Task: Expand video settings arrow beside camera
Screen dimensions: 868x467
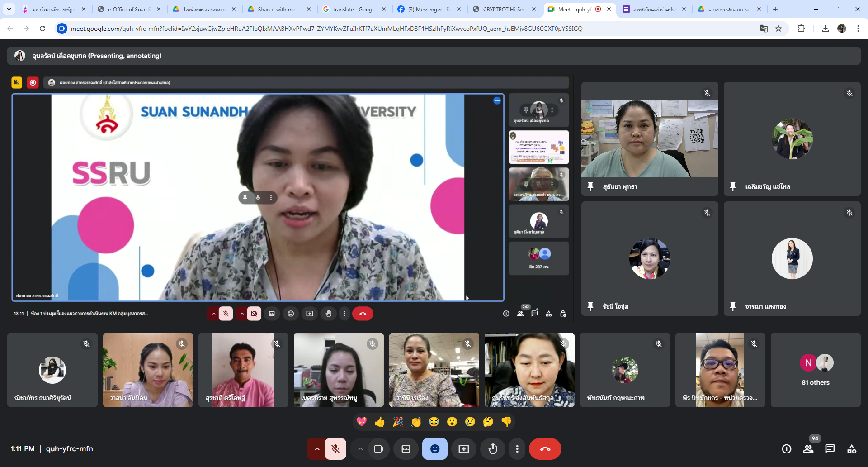Action: point(360,449)
